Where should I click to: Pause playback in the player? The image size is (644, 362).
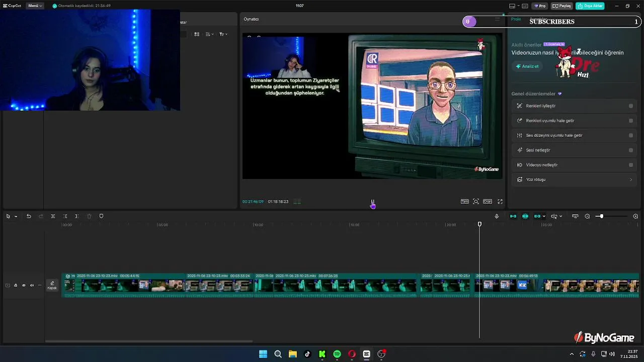coord(372,202)
